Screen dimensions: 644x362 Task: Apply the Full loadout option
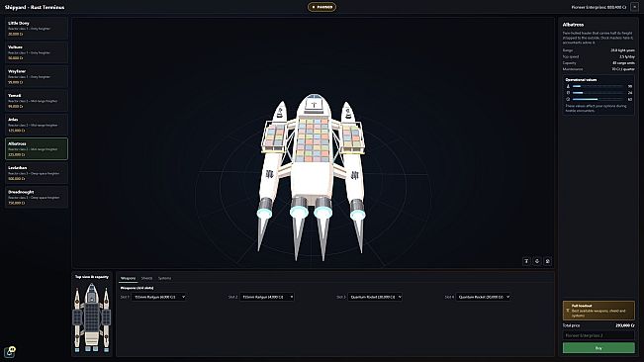(598, 311)
